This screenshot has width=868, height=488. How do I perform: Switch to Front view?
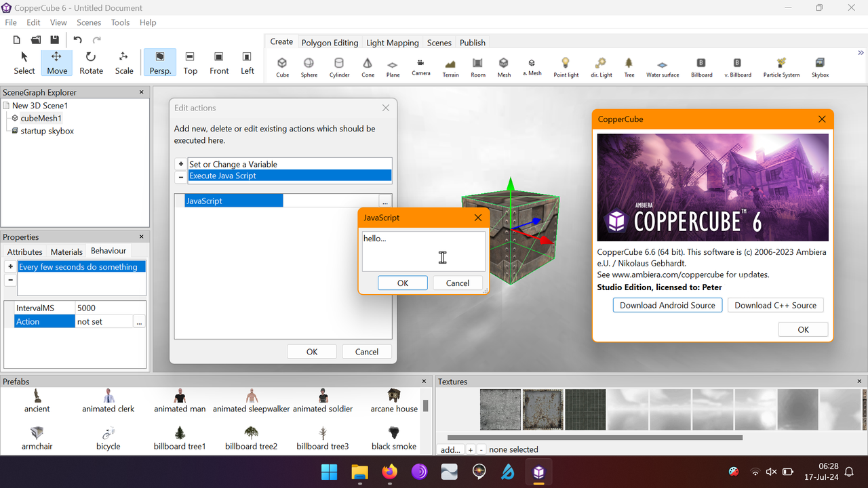click(218, 62)
